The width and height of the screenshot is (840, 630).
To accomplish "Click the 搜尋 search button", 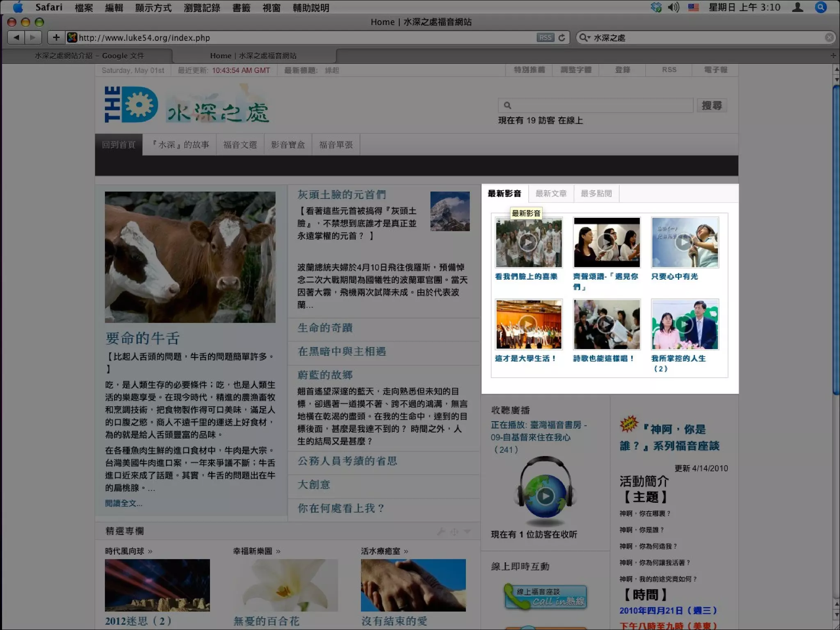I will click(711, 105).
